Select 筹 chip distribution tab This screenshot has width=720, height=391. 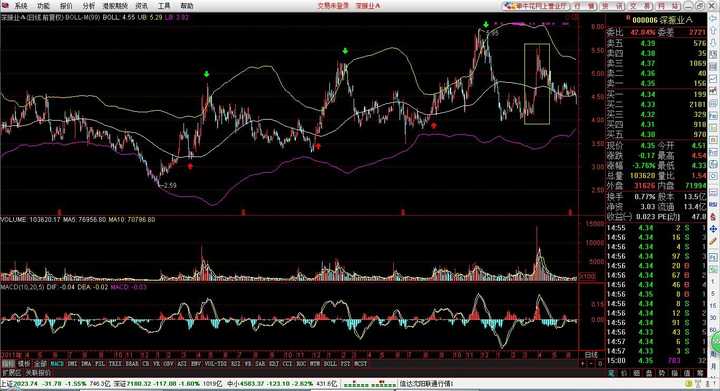[x=700, y=373]
